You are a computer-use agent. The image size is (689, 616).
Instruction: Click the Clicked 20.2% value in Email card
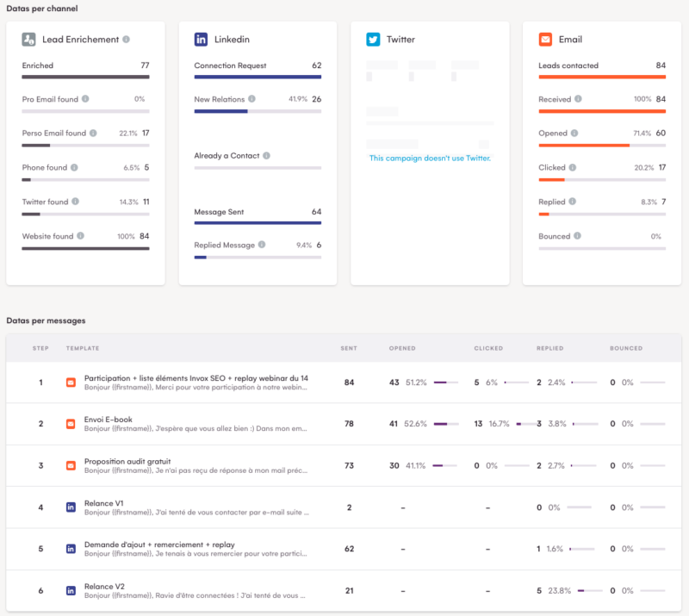click(x=643, y=167)
